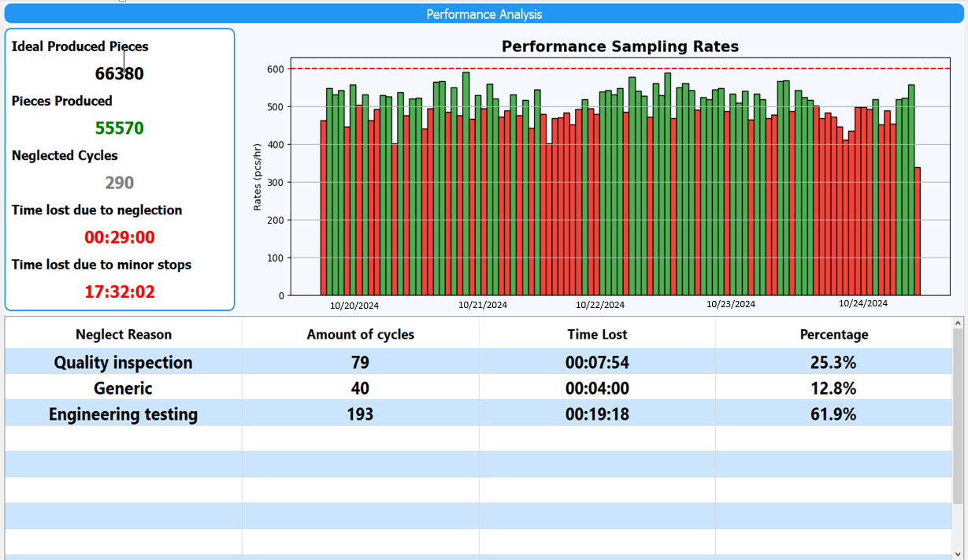Click the 10/24/2024 date label on chart

(x=862, y=303)
